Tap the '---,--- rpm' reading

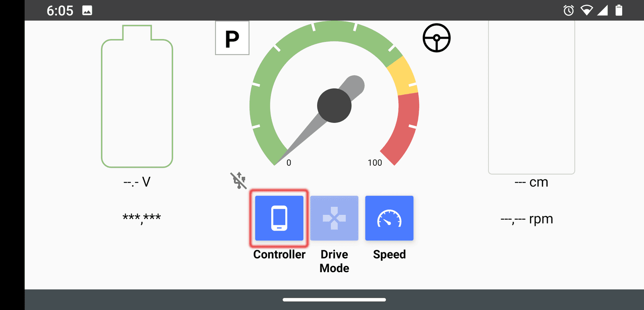point(527,219)
